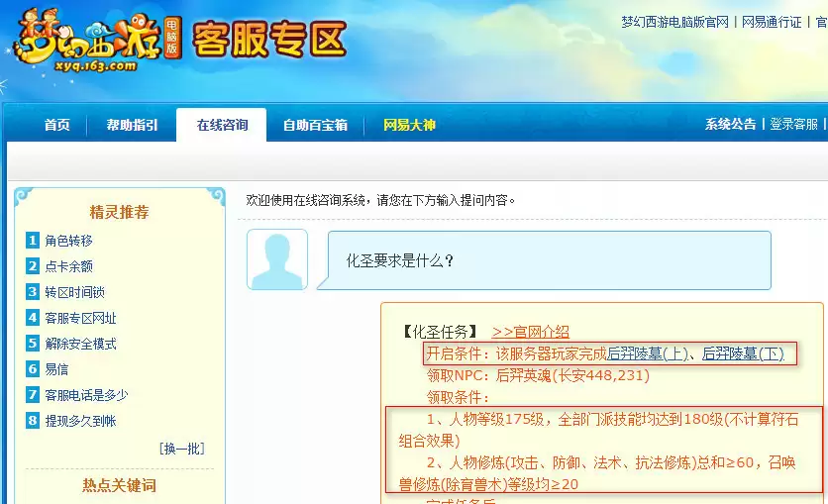
Task: Open the 转区时间锁 recommended question
Action: click(x=75, y=292)
